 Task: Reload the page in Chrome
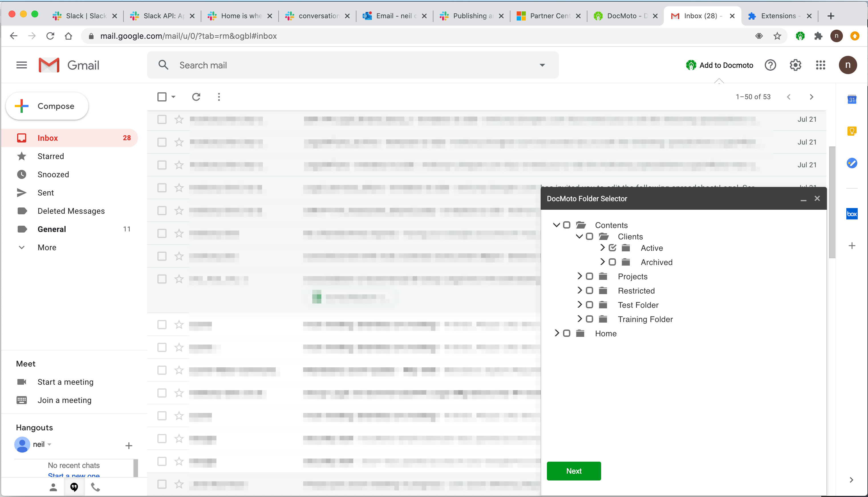coord(50,36)
